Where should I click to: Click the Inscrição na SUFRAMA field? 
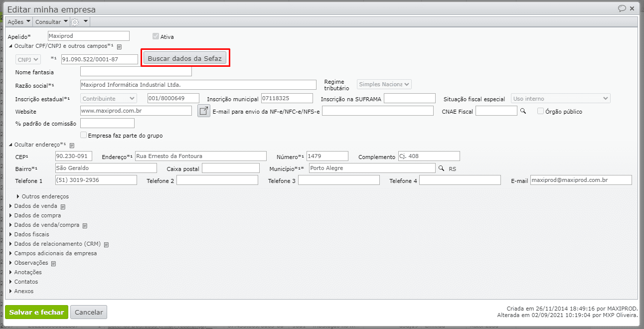(410, 98)
